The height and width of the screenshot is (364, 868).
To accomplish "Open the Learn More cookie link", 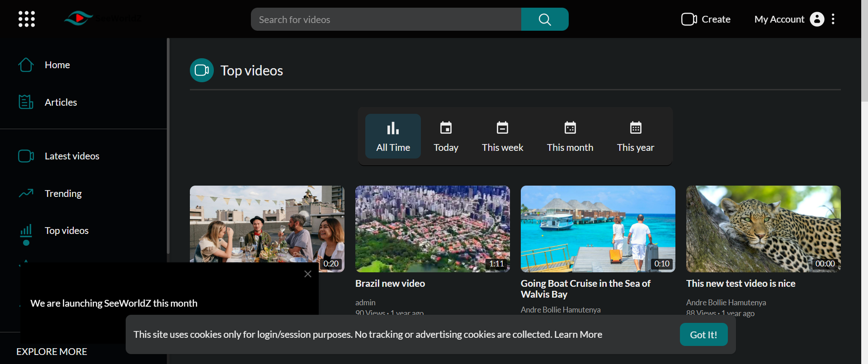I will click(578, 335).
